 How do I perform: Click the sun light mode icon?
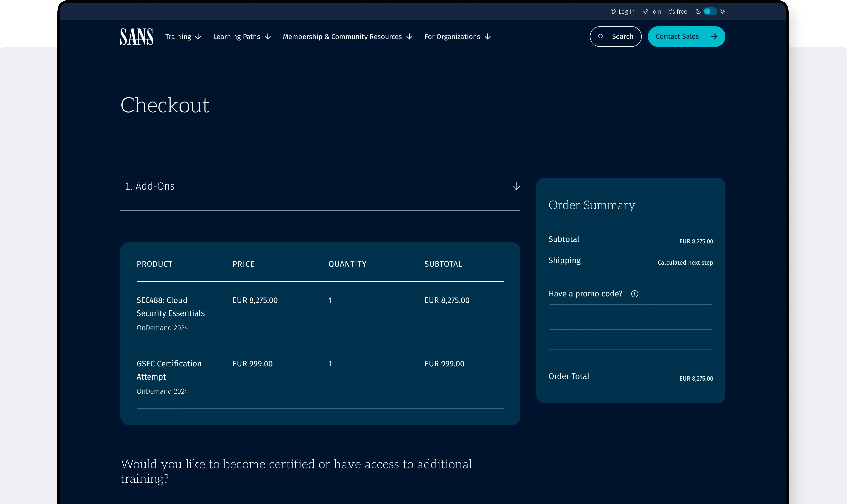722,12
